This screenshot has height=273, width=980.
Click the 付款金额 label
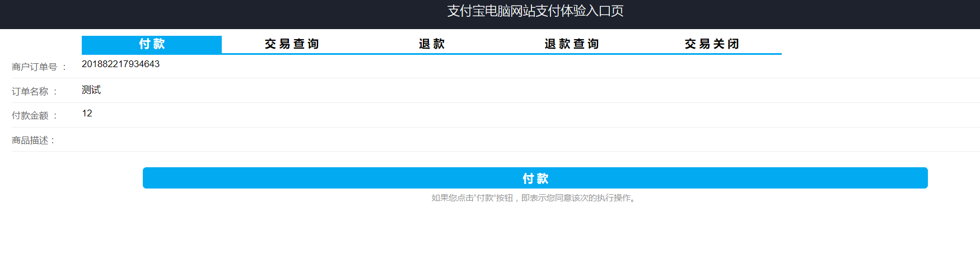tap(35, 116)
